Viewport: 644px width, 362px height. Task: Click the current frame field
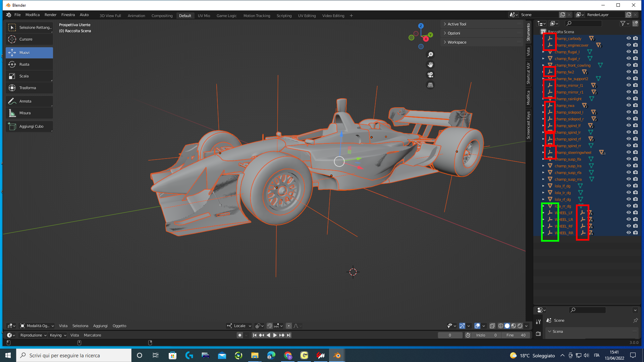(x=450, y=335)
